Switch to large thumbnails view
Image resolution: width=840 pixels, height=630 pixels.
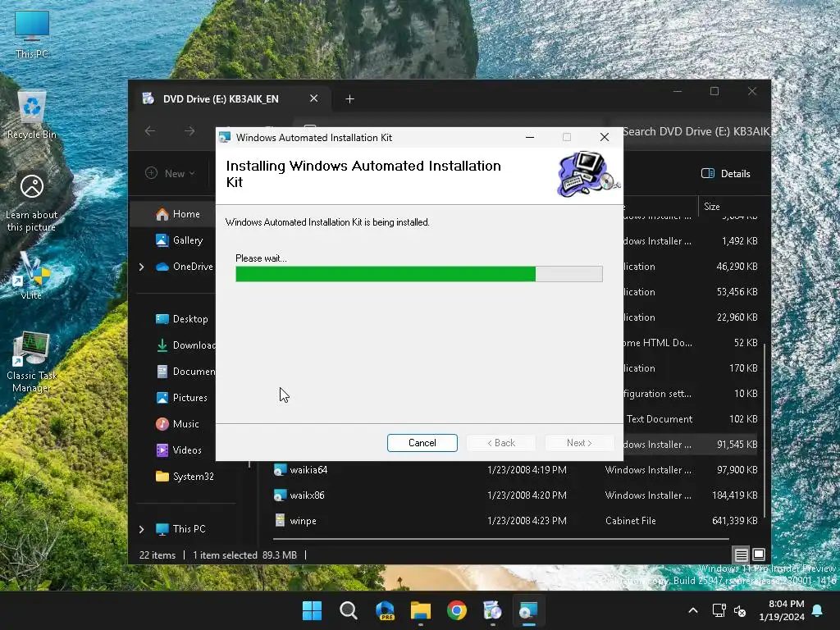(759, 555)
